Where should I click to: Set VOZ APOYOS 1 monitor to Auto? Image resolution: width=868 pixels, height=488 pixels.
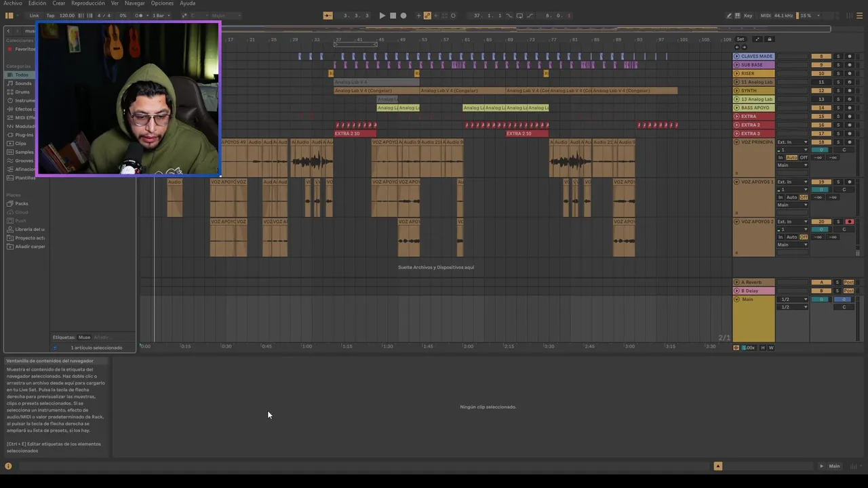point(791,197)
